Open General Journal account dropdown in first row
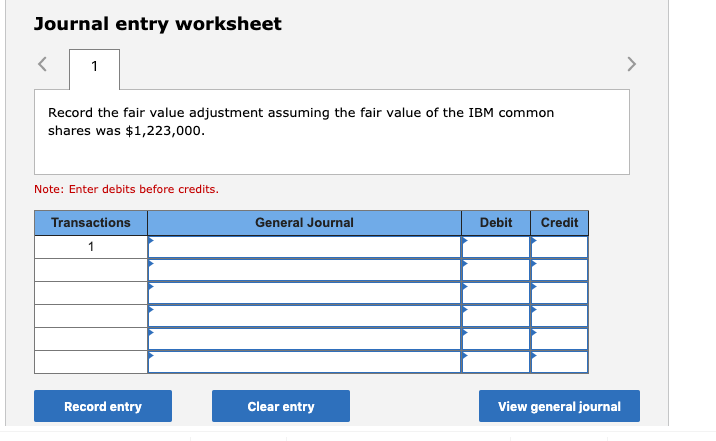Viewport: 716px width, 441px height. point(305,247)
